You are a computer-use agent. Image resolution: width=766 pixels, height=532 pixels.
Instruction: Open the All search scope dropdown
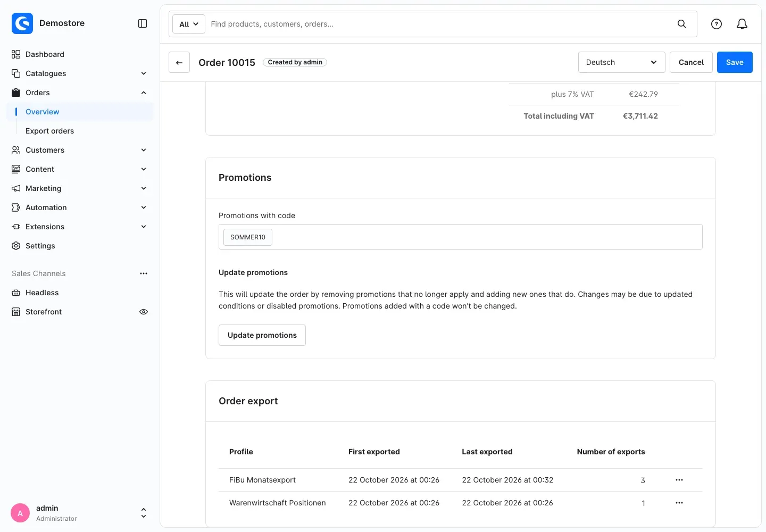pos(189,24)
